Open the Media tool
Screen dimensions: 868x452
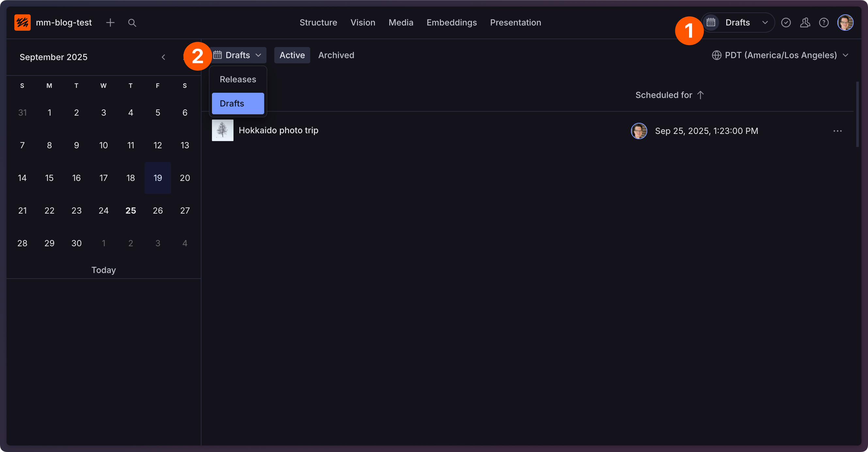tap(401, 23)
